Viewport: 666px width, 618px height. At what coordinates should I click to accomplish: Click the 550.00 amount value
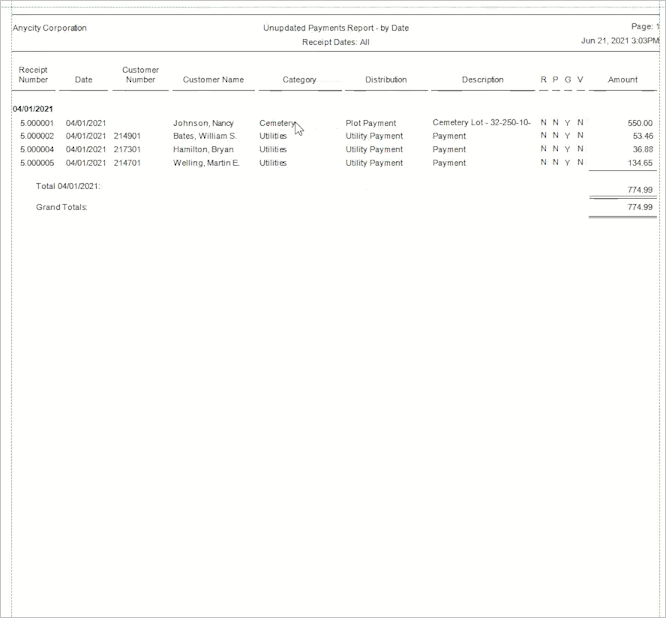pos(640,123)
